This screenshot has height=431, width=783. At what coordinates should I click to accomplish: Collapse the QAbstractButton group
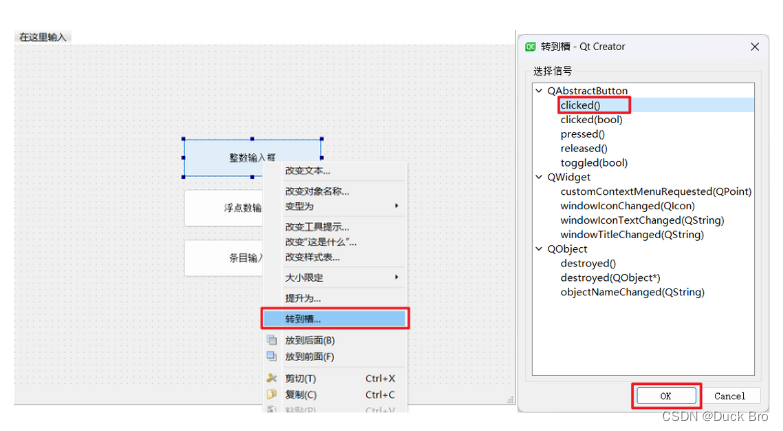tap(539, 91)
